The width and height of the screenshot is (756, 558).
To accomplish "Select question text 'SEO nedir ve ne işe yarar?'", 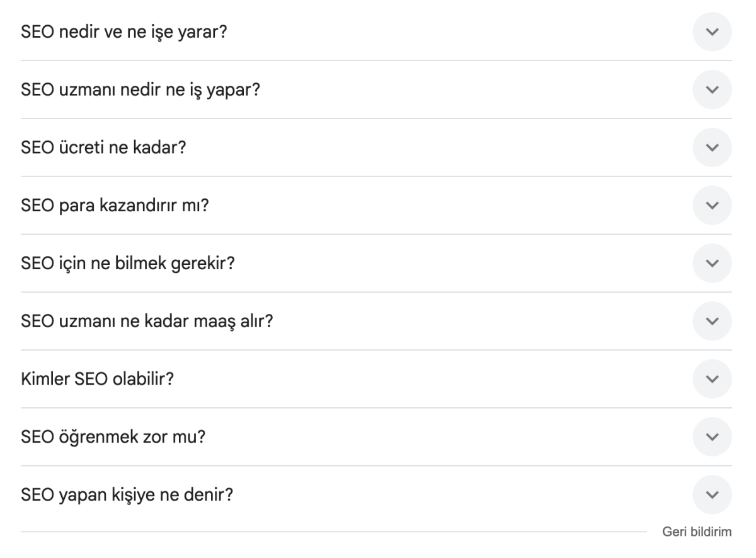I will (124, 32).
